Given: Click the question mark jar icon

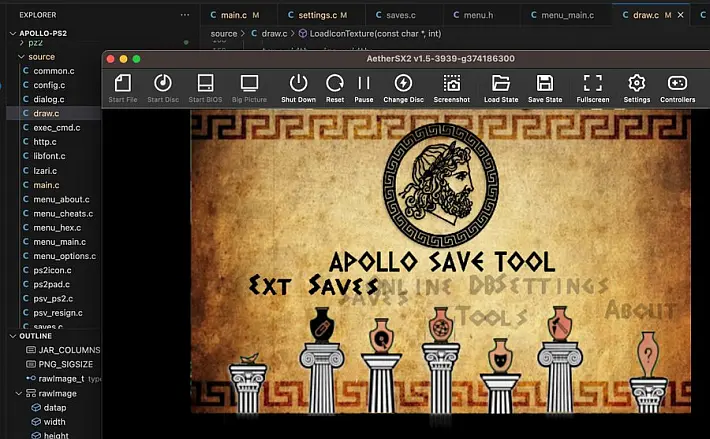Looking at the screenshot, I should (648, 355).
